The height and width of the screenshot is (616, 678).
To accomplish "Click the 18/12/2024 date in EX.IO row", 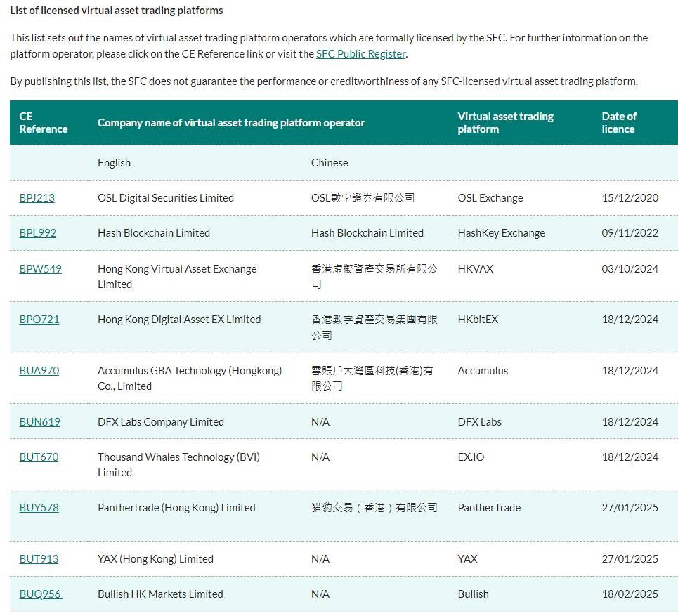I will tap(630, 457).
